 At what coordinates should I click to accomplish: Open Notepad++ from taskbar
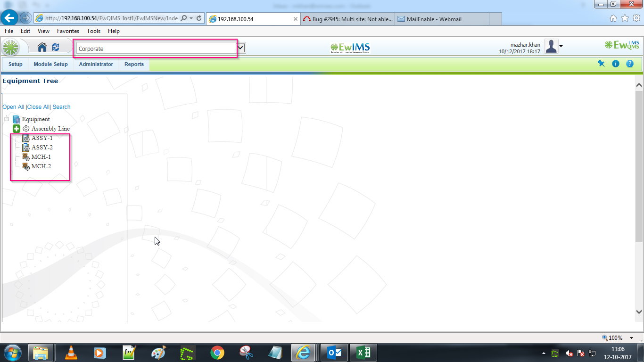129,353
